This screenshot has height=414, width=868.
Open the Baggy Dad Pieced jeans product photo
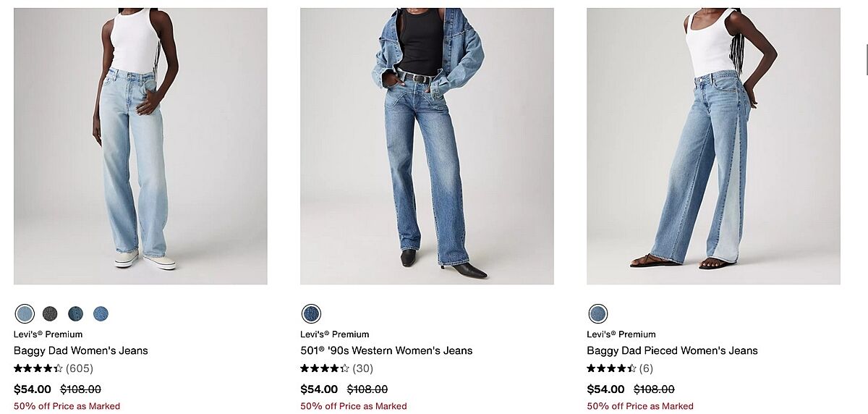click(x=713, y=146)
